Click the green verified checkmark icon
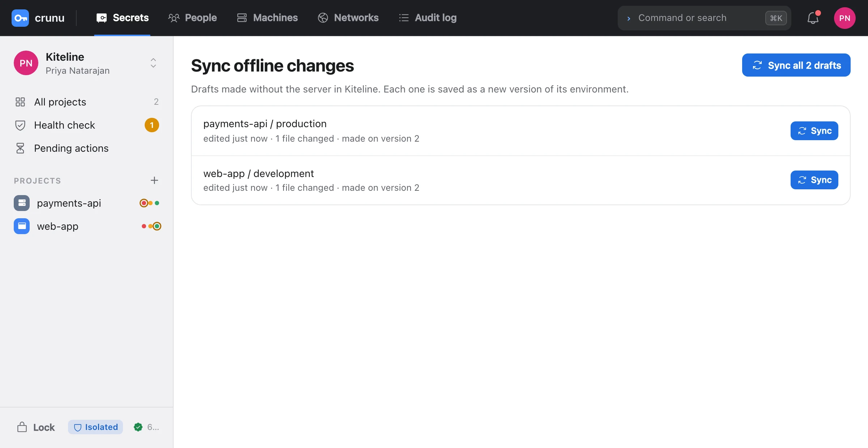 coord(138,427)
